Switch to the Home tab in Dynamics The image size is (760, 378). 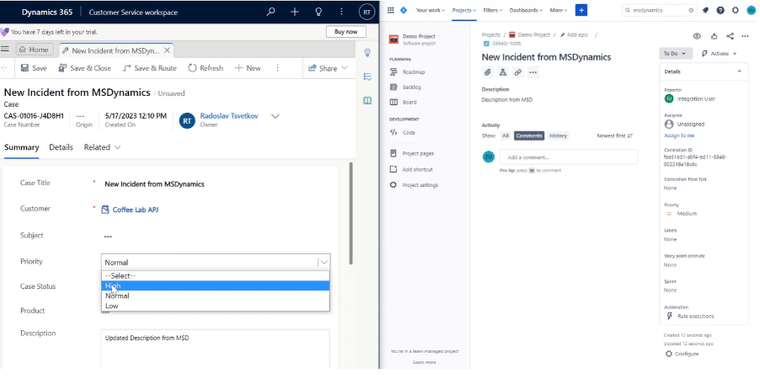[x=34, y=49]
